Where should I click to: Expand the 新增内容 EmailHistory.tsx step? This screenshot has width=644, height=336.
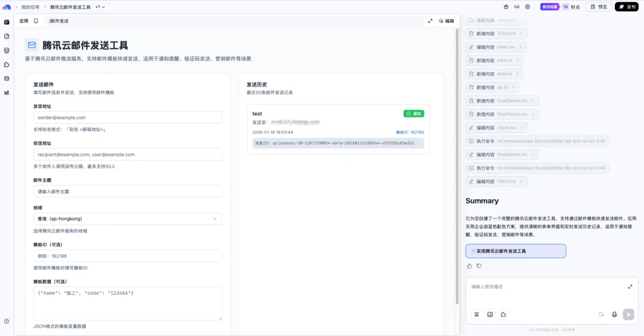click(x=502, y=115)
